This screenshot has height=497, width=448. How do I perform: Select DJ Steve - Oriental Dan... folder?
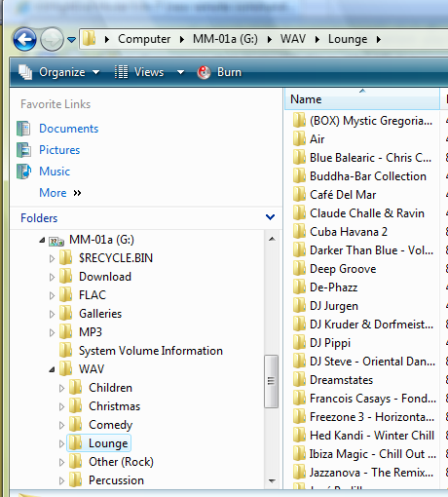coord(372,362)
